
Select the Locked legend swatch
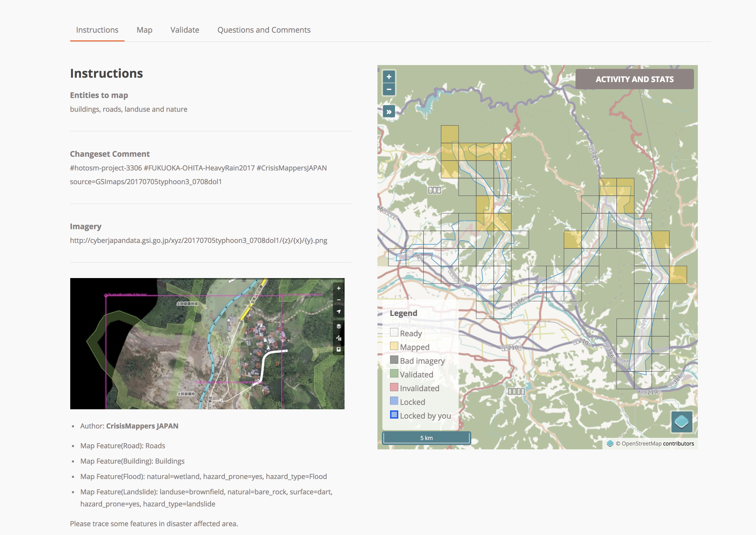394,401
